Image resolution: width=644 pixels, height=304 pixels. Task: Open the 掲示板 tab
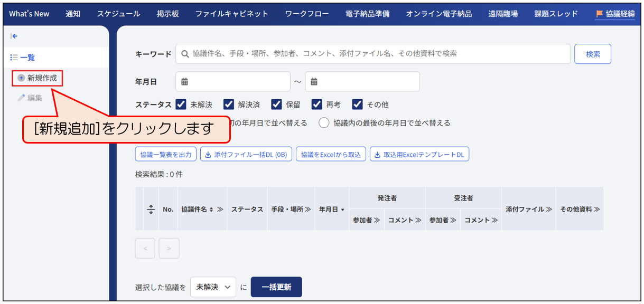[168, 14]
